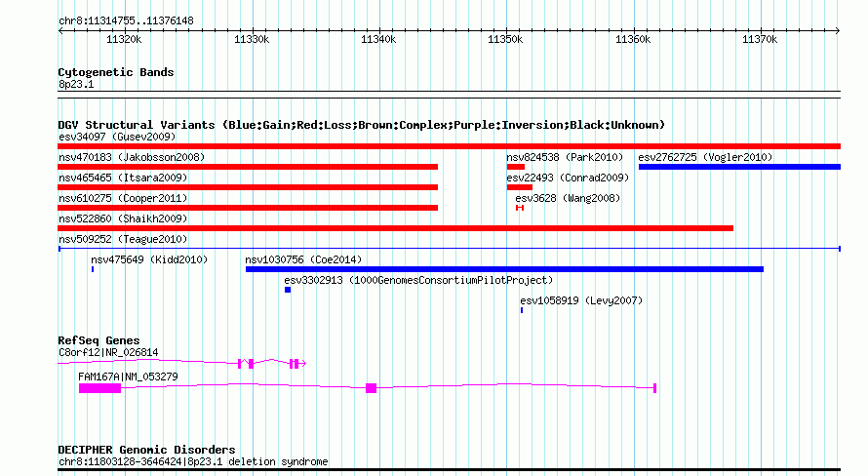The height and width of the screenshot is (476, 868).
Task: Click the 11340k ruler tick label
Action: click(378, 39)
